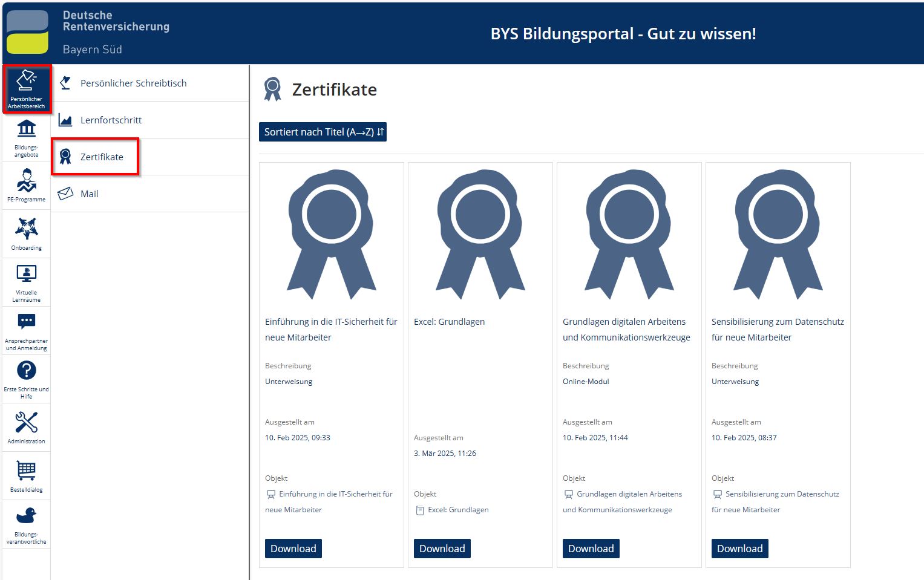Click the PE-Programme sidebar icon

pyautogui.click(x=27, y=185)
